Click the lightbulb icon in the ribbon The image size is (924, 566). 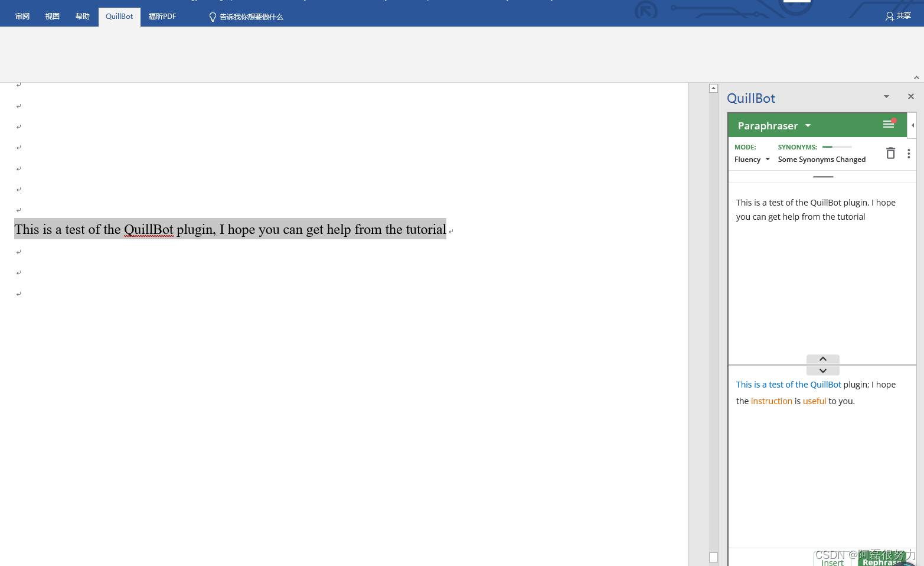pyautogui.click(x=213, y=17)
